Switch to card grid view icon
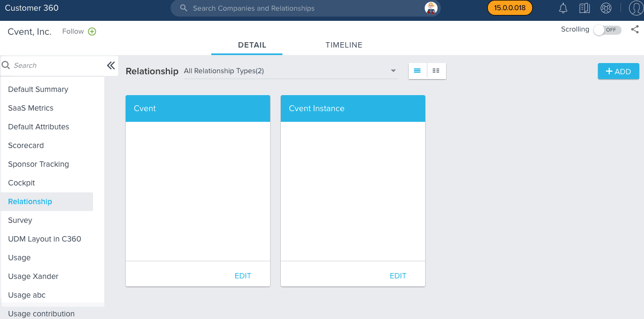 [x=436, y=71]
